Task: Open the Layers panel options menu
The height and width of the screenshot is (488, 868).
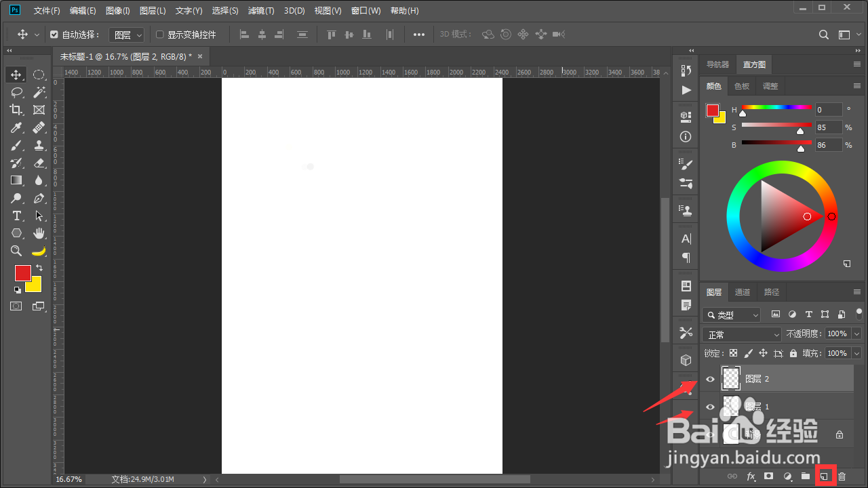Action: tap(857, 292)
